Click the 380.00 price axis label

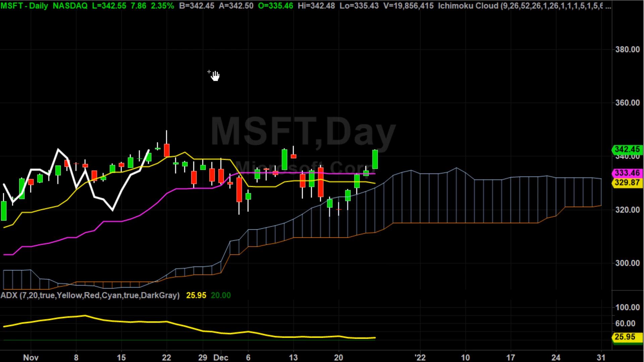point(628,50)
